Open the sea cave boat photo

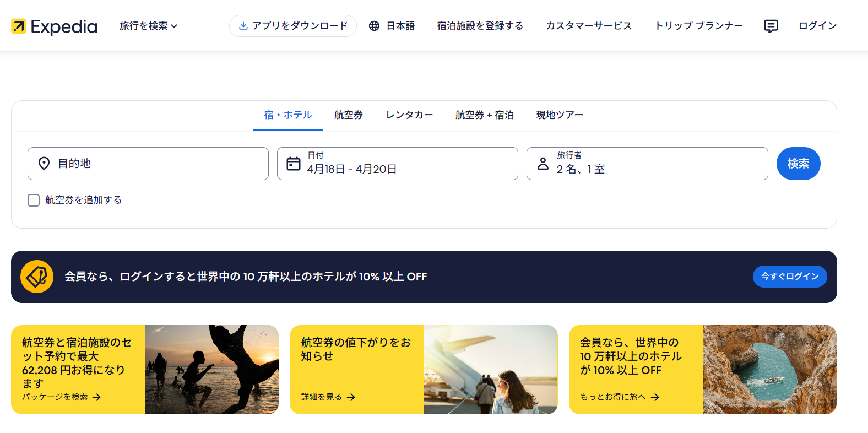point(769,370)
